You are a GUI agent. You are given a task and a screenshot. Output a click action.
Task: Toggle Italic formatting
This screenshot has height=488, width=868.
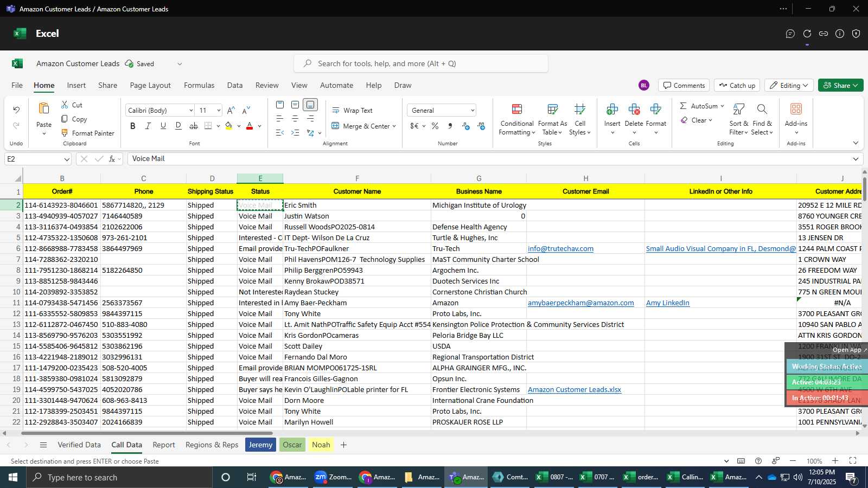[148, 126]
